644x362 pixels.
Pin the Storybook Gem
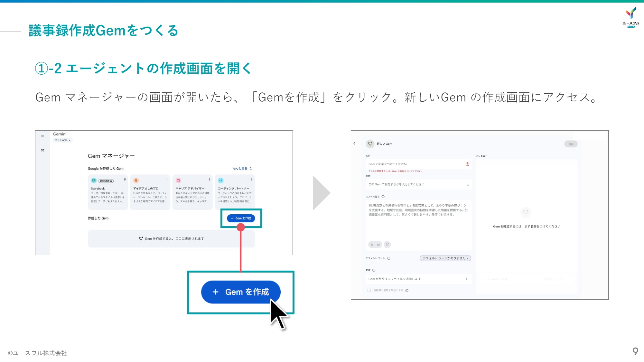tap(125, 180)
